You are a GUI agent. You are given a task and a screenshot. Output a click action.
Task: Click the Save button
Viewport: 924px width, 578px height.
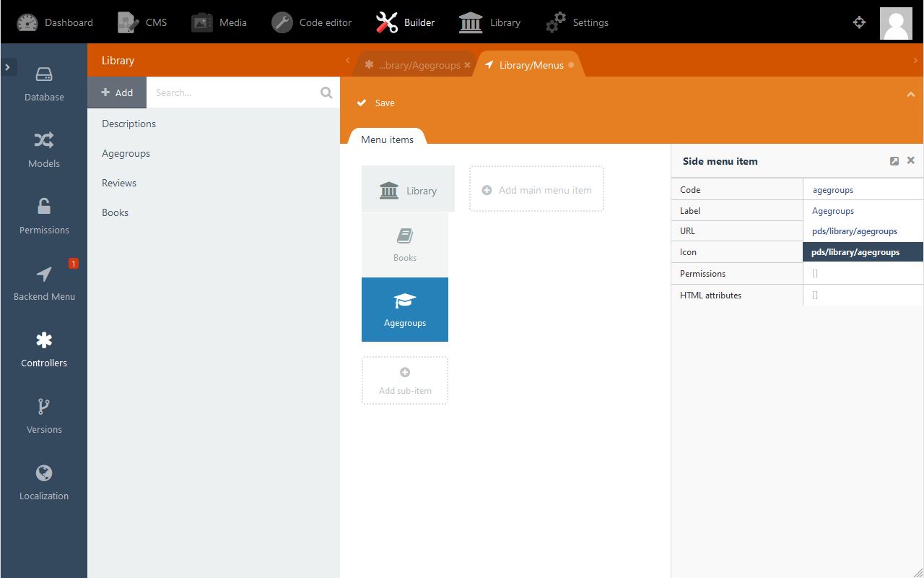point(376,103)
